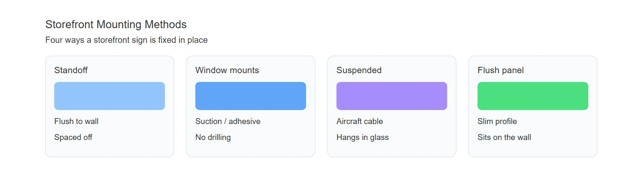Select the green Flush panel swatch
This screenshot has width=644, height=169.
click(533, 96)
